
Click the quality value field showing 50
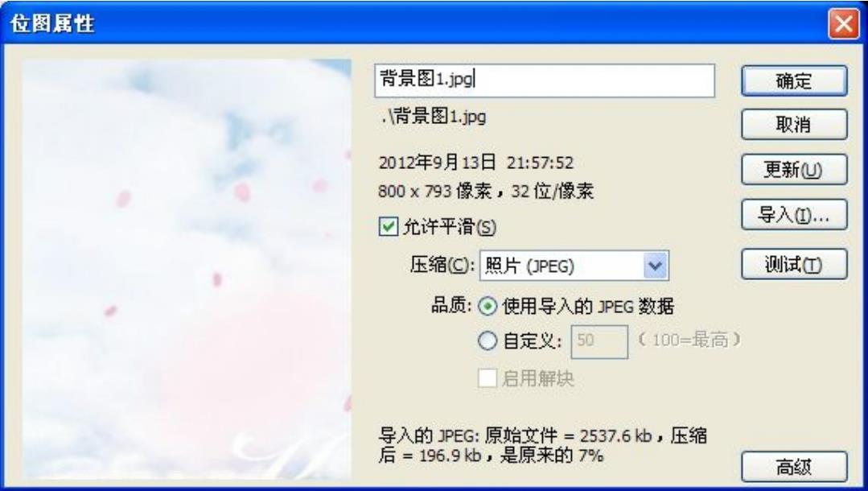point(599,341)
